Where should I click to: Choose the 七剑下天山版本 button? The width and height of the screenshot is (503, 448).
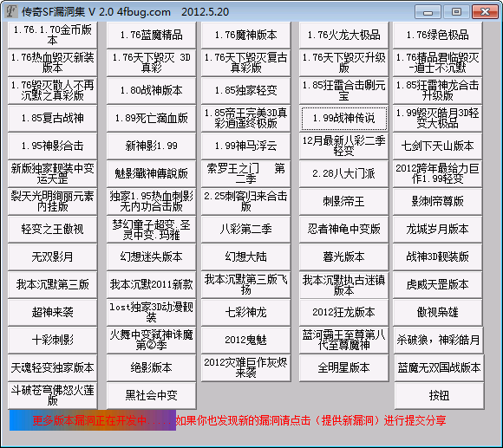point(438,146)
